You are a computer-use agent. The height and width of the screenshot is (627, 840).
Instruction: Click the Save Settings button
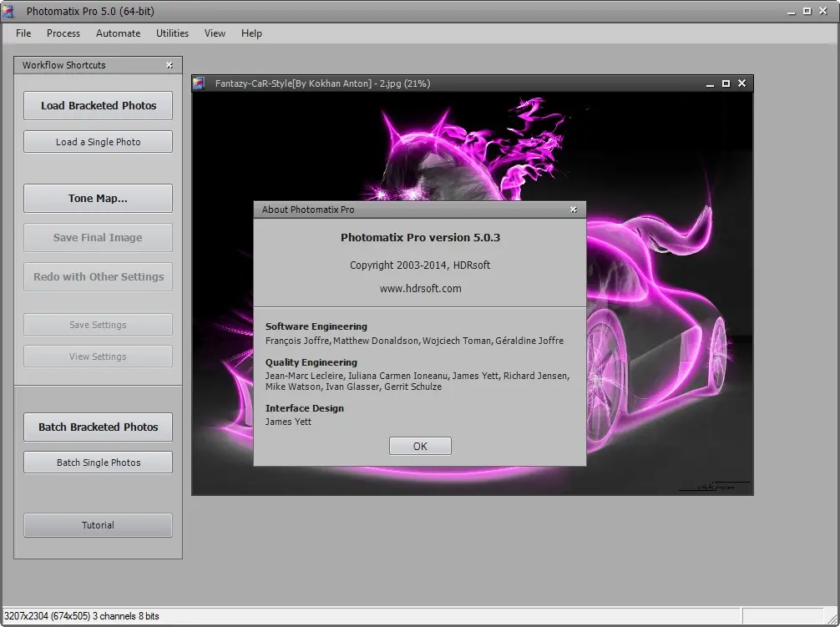pyautogui.click(x=98, y=325)
